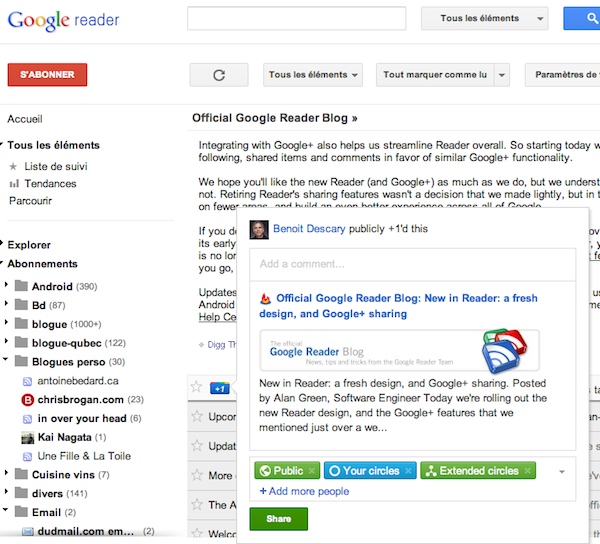The image size is (600, 544).
Task: Open the Explorer section
Action: [x=29, y=245]
